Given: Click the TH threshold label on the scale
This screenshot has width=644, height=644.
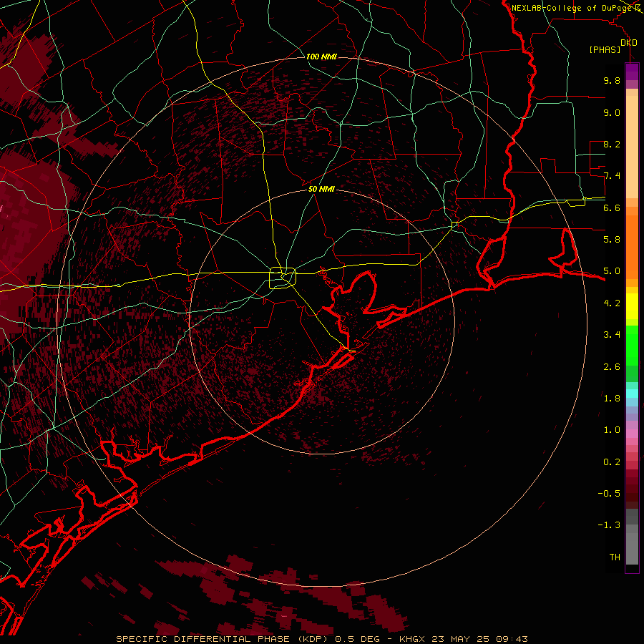Looking at the screenshot, I should (615, 557).
